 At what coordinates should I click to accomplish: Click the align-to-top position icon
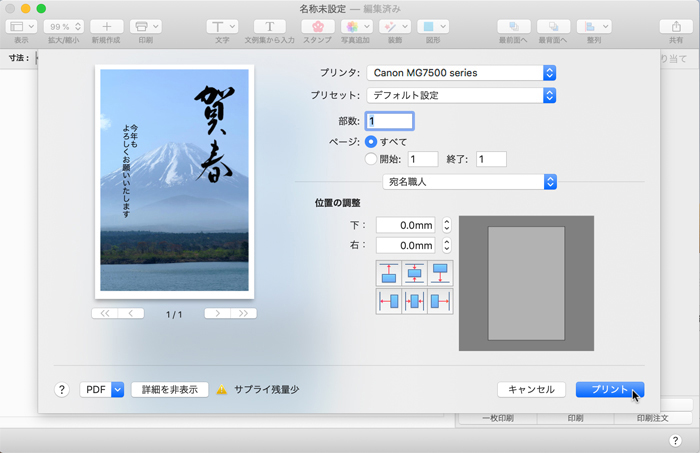click(x=388, y=273)
